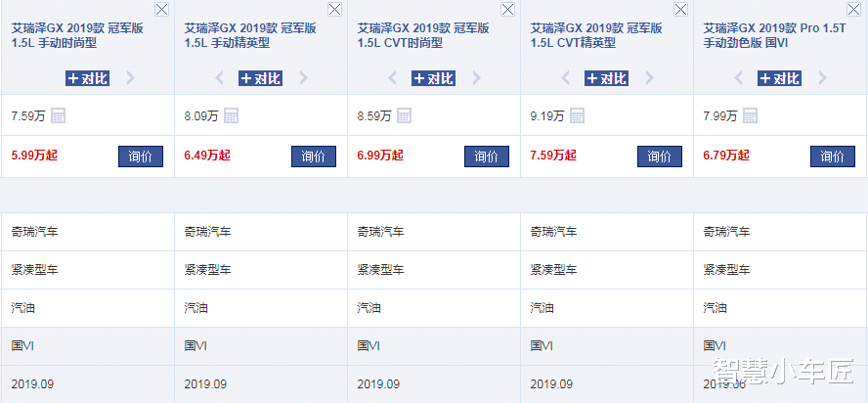Move the Pro 1.5T column right with its arrow
This screenshot has width=868, height=403.
coord(823,78)
